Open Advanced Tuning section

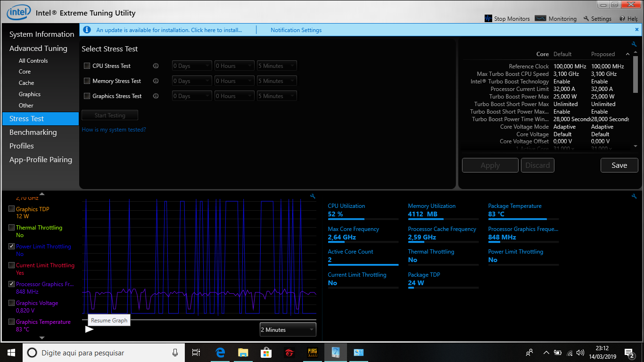click(x=38, y=49)
